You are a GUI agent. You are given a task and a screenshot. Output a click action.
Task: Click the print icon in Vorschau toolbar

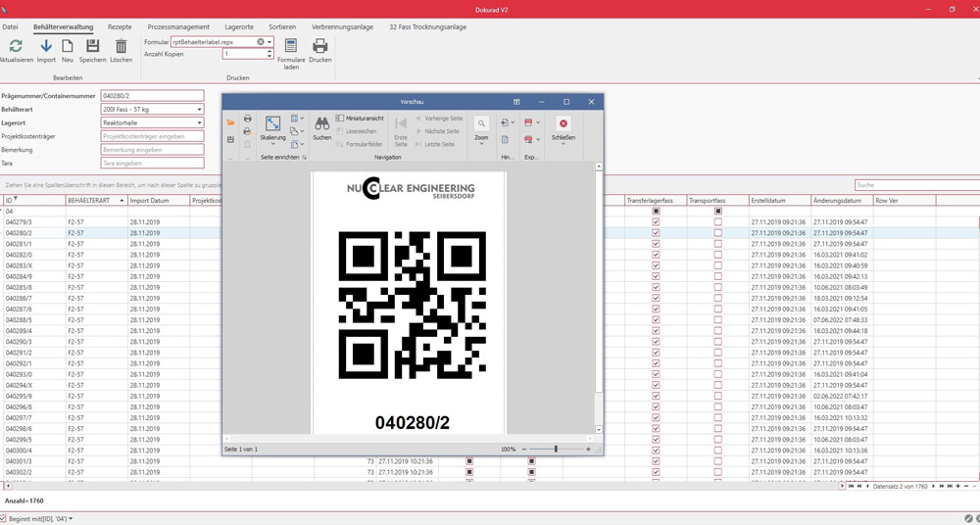coord(248,119)
